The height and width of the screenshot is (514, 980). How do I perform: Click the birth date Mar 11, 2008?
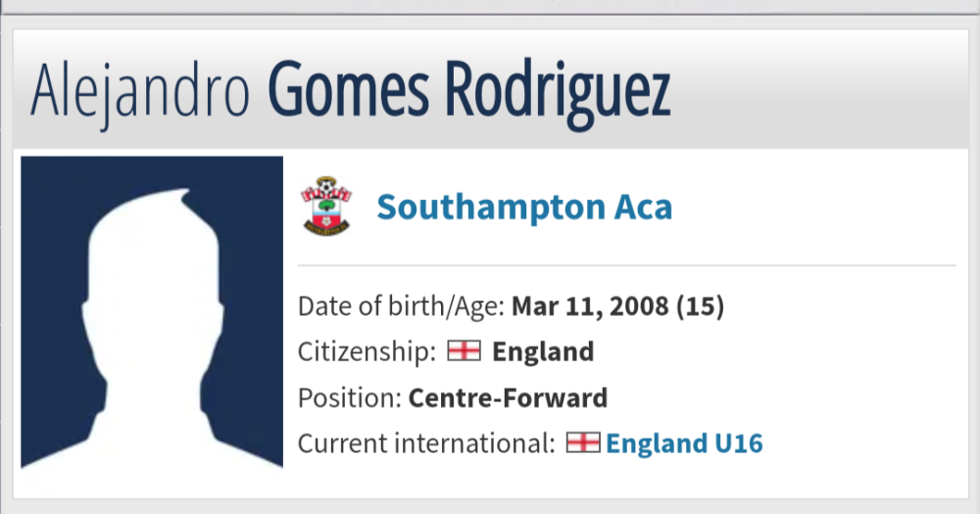[590, 306]
